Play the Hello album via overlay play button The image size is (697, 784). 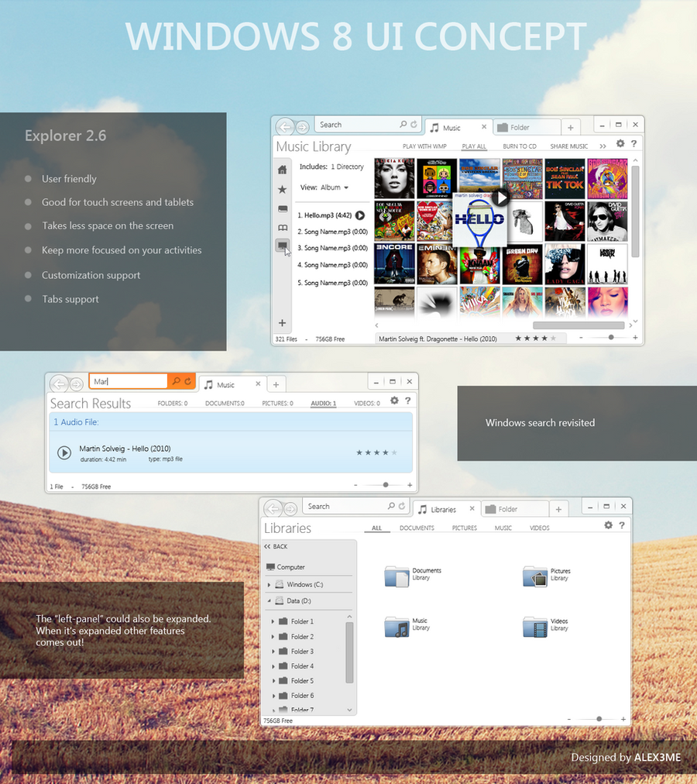(x=500, y=198)
